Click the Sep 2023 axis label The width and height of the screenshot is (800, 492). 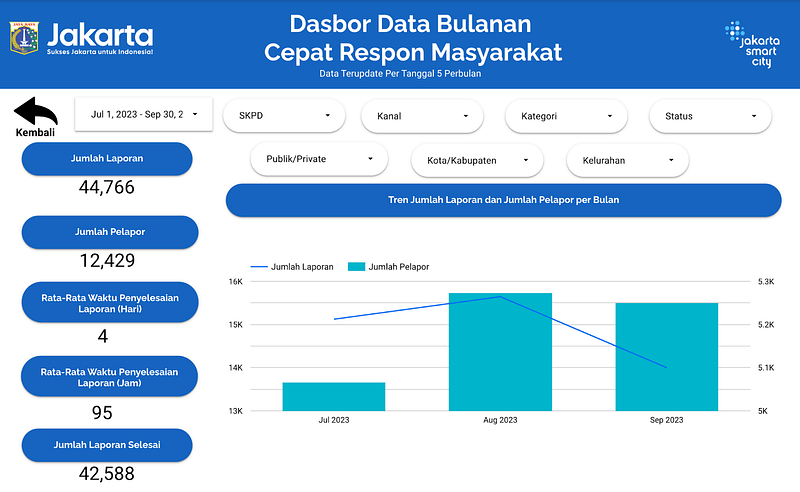(666, 420)
